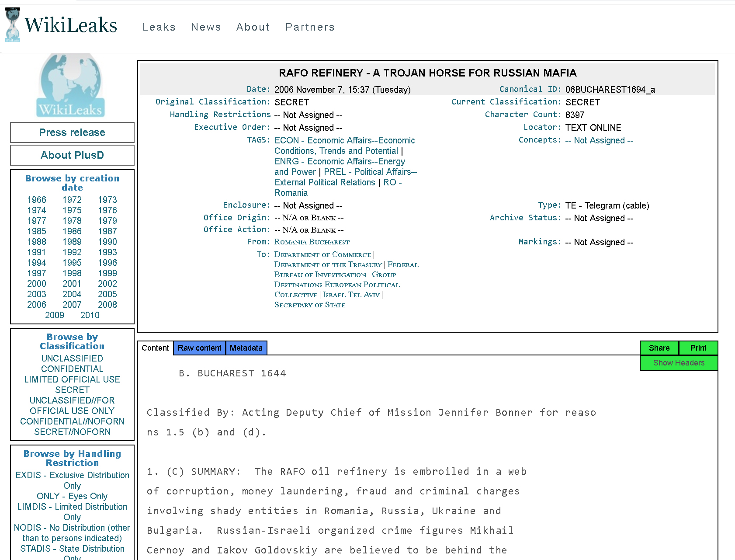Select the UNCLASSIFIED classification link
The image size is (735, 560).
(x=72, y=358)
